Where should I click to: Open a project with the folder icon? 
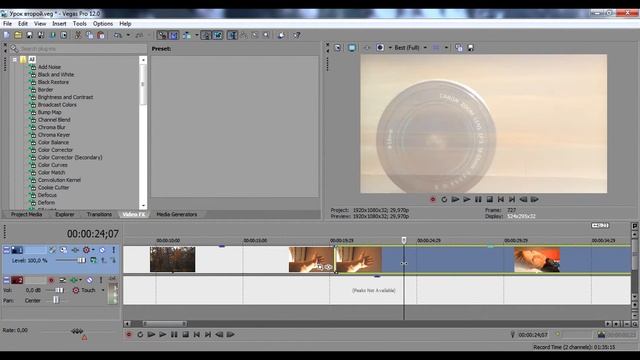pyautogui.click(x=18, y=36)
